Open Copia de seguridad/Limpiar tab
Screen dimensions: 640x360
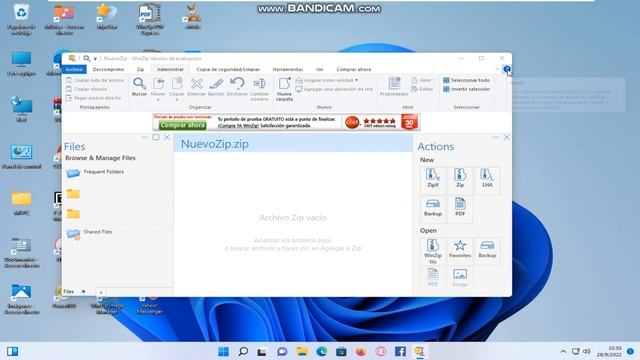228,69
